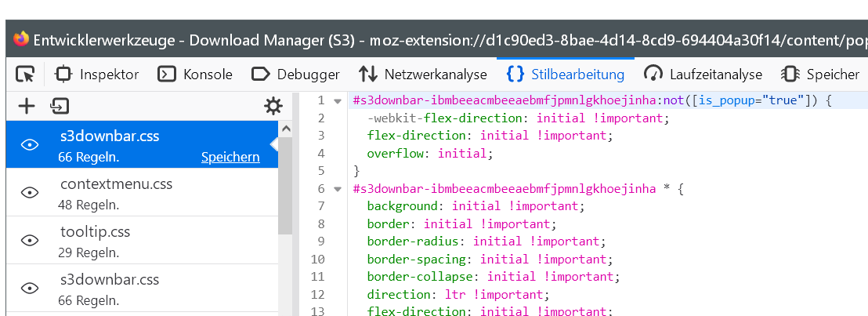Switch to the Konsole tab
Image resolution: width=868 pixels, height=316 pixels.
(x=195, y=74)
